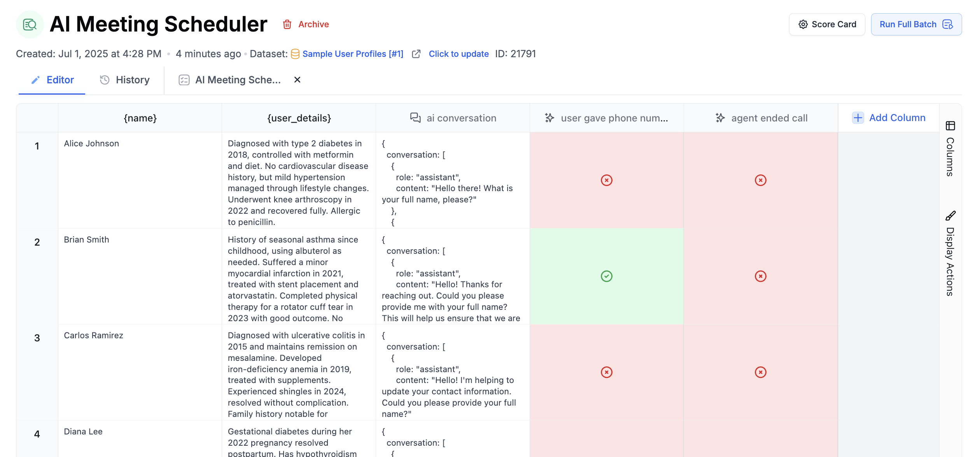Expand the {user_details} column header

[298, 118]
